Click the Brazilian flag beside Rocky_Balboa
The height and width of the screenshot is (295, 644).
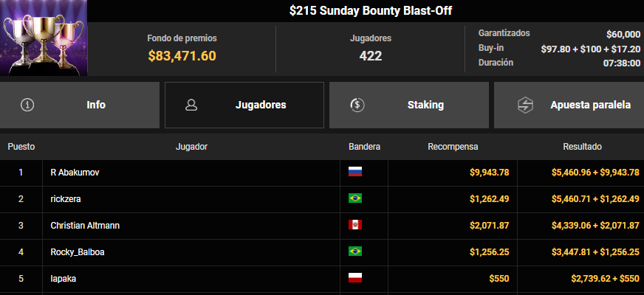pos(355,251)
